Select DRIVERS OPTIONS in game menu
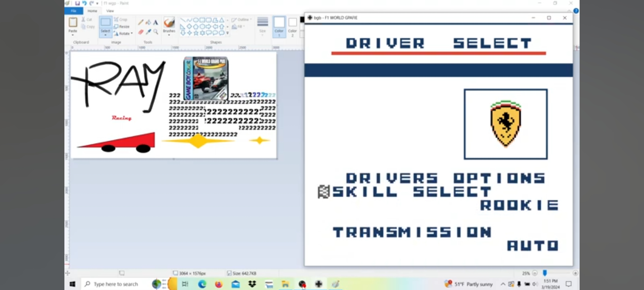 click(445, 178)
